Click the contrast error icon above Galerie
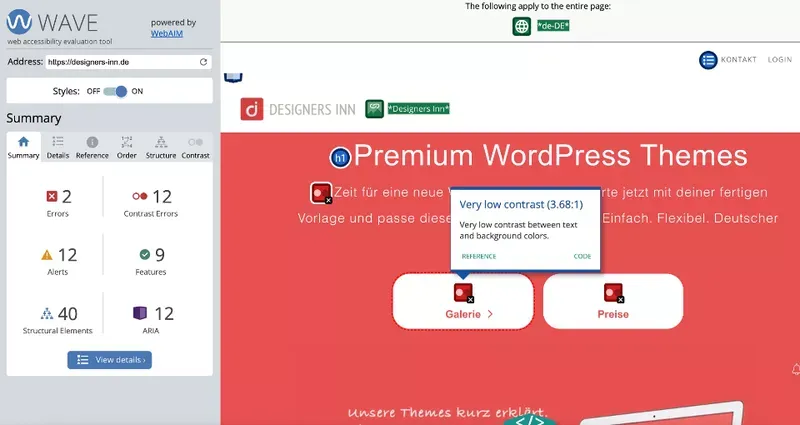 click(463, 293)
